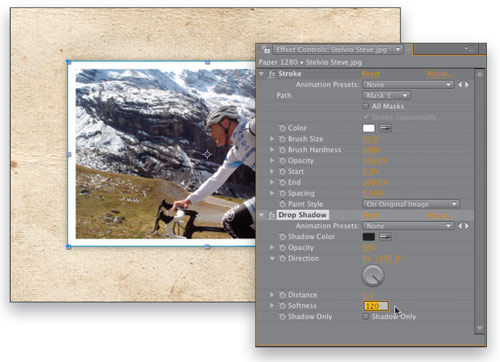Click Reset for the Drop Shadow effect
Image resolution: width=500 pixels, height=362 pixels.
click(371, 215)
